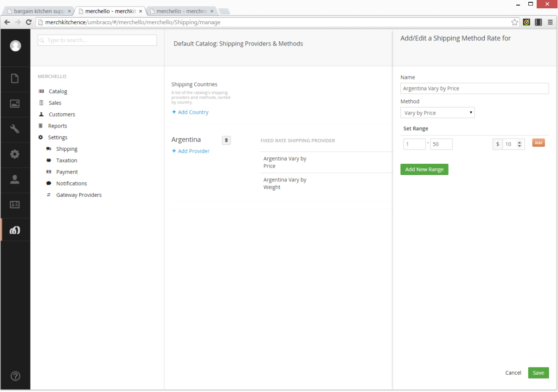Click the Customers person icon
The height and width of the screenshot is (392, 558).
click(41, 114)
